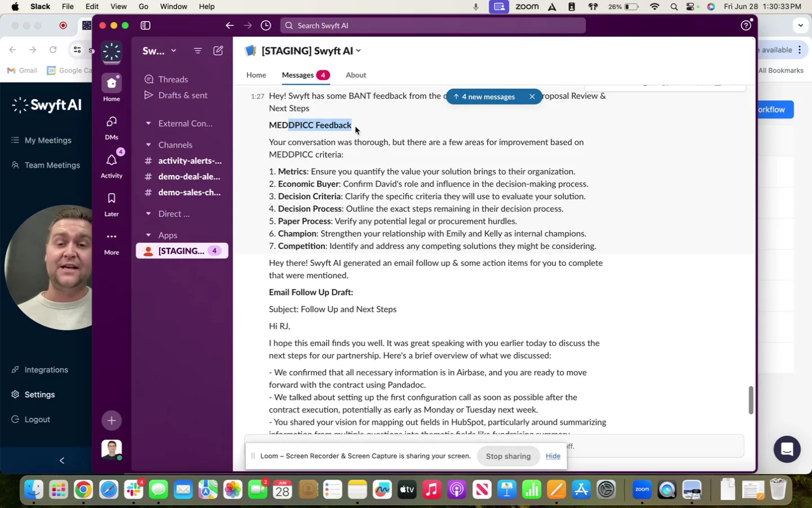Compose a new message with pencil icon

tap(218, 51)
